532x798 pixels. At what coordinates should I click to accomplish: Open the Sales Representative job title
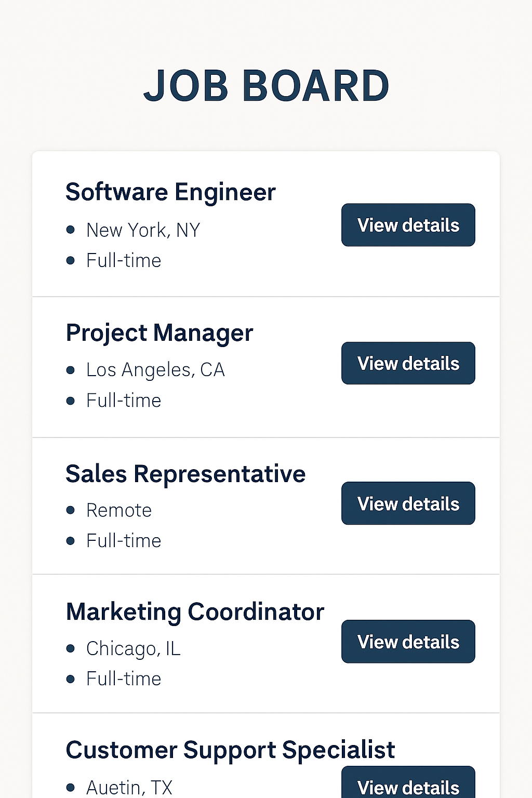185,474
